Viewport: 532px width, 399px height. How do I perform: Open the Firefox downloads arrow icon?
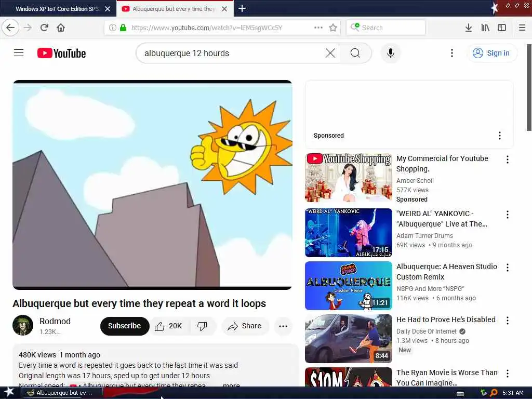[x=469, y=28]
